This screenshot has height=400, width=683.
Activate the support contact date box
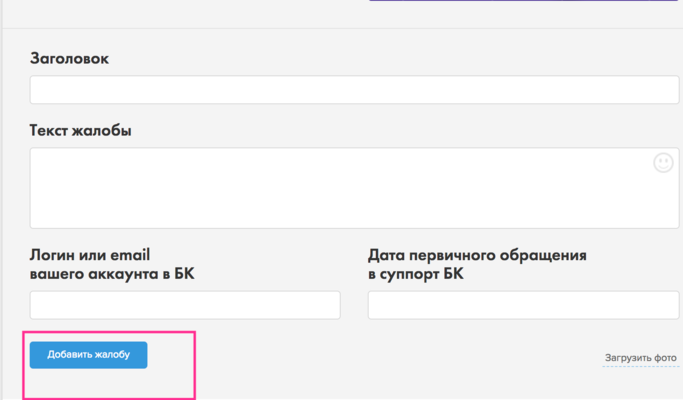pyautogui.click(x=523, y=305)
